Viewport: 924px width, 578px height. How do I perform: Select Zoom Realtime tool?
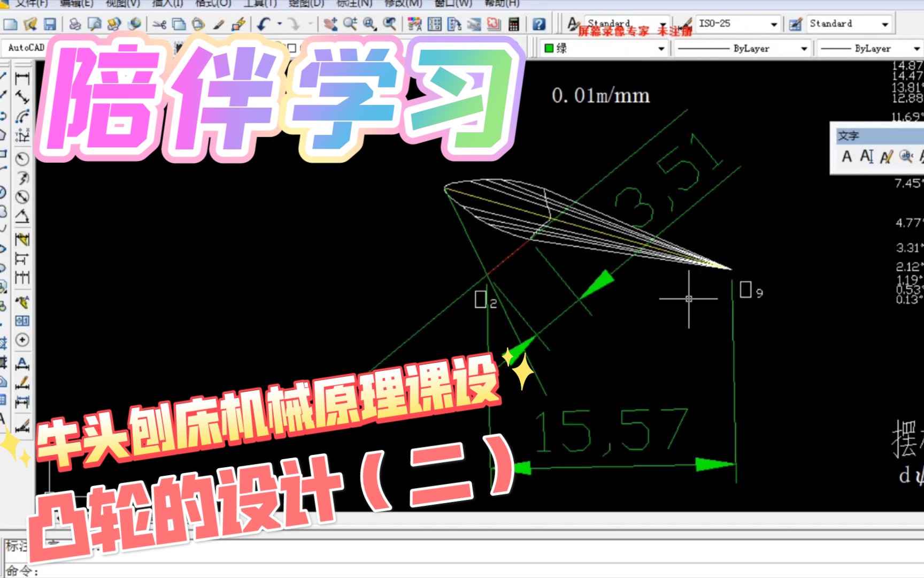pyautogui.click(x=350, y=24)
